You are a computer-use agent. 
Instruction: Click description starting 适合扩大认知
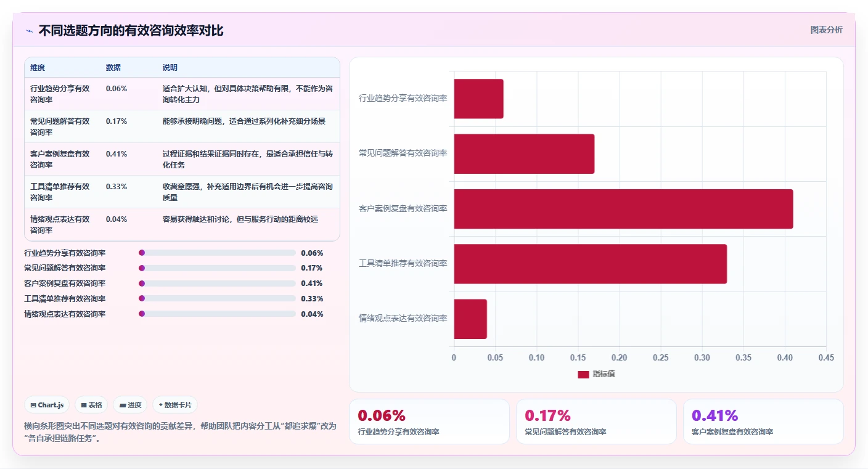coord(248,94)
